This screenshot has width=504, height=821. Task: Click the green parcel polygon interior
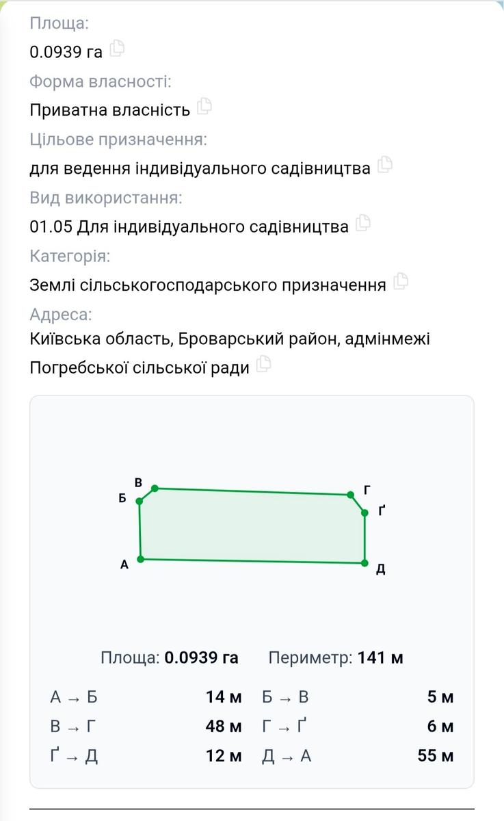pos(252,525)
